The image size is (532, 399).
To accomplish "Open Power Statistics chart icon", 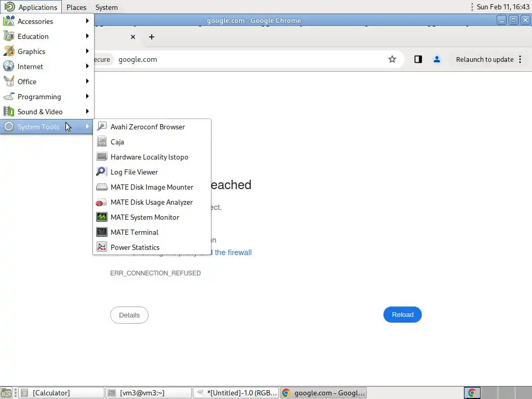I will tap(101, 247).
